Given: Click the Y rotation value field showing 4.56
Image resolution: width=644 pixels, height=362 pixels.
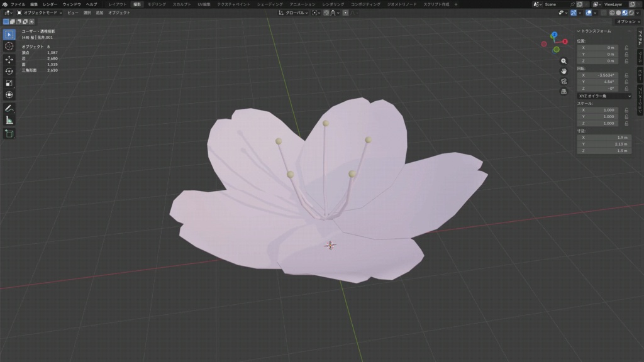Looking at the screenshot, I should [598, 81].
